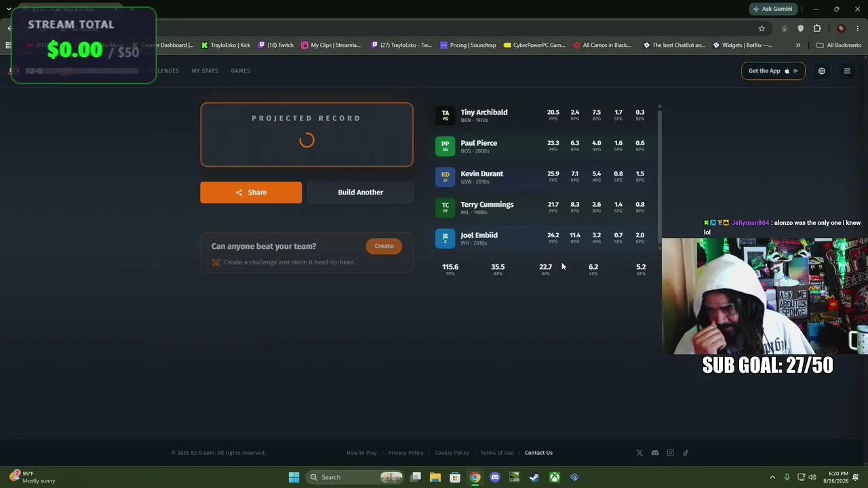Viewport: 868px width, 488px height.
Task: Show hidden system tray icons
Action: point(772,477)
